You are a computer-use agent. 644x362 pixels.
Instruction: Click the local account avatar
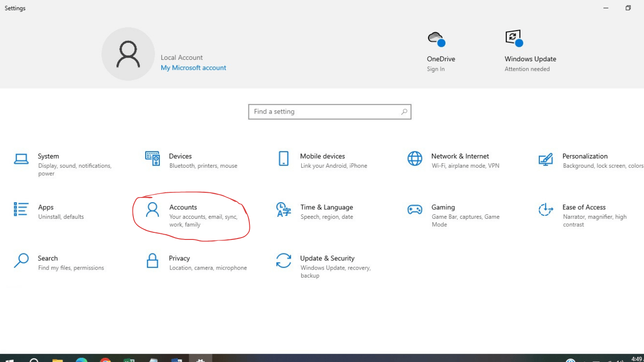point(128,54)
